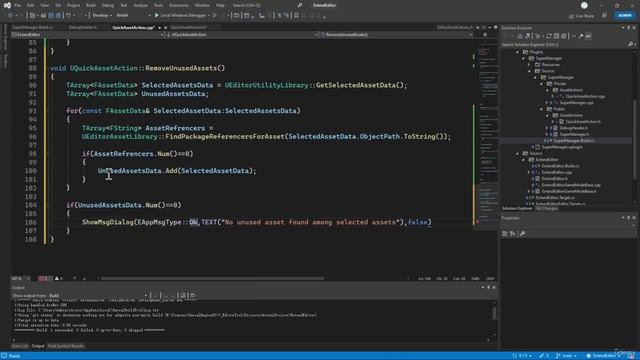Expand the Resources folder node
The image size is (640, 360).
click(x=529, y=64)
